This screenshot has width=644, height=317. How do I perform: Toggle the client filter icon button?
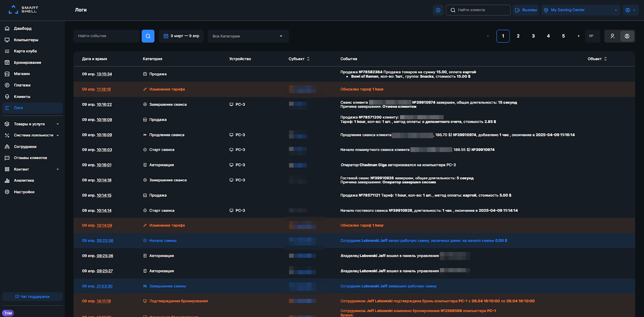612,36
